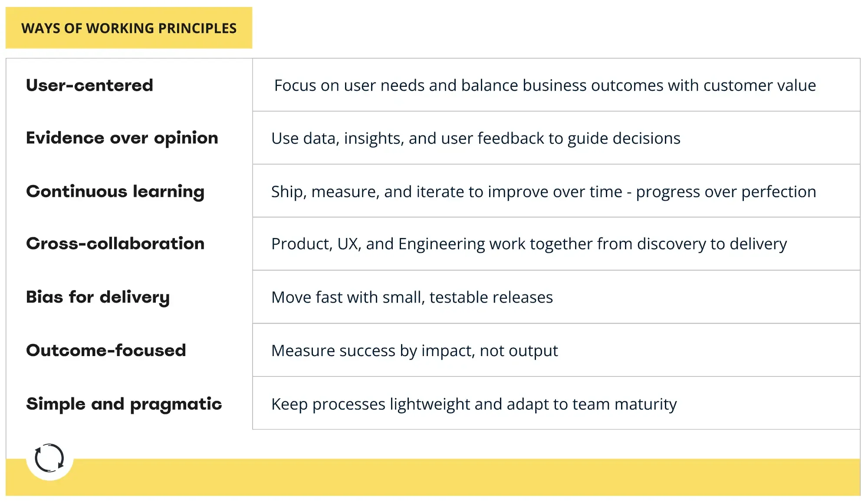
Task: Click the 'Ship, measure, and iterate' description
Action: click(543, 192)
